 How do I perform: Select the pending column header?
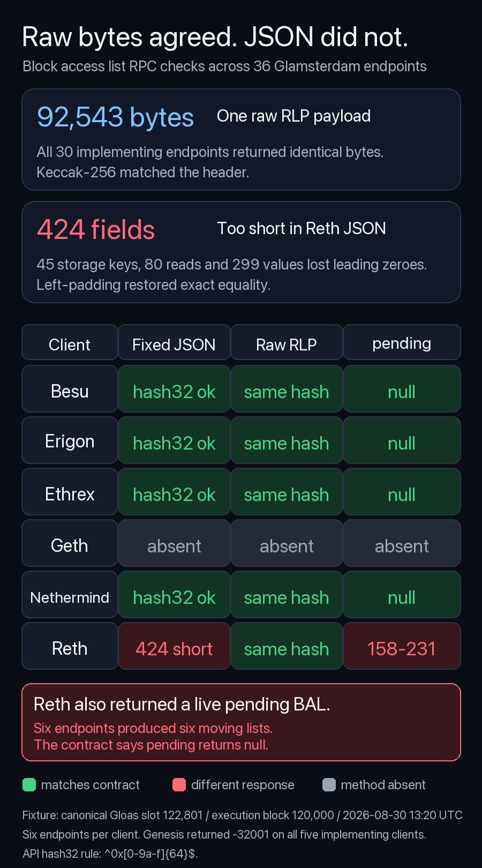point(402,342)
